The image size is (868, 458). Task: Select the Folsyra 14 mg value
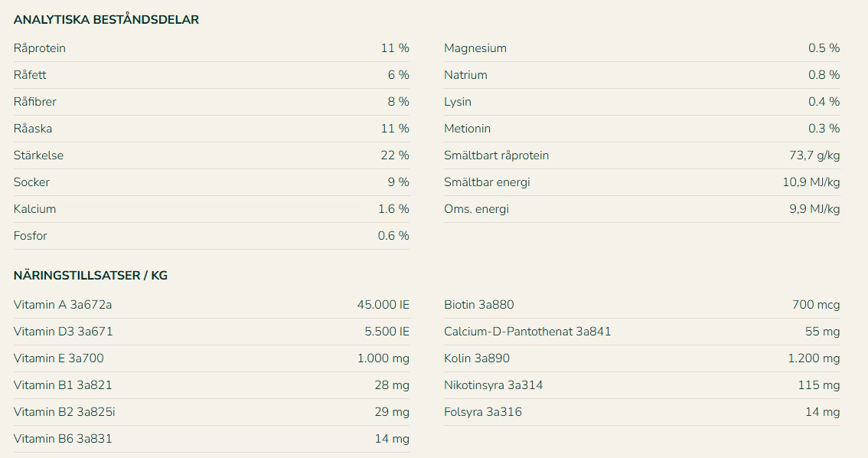pyautogui.click(x=822, y=412)
